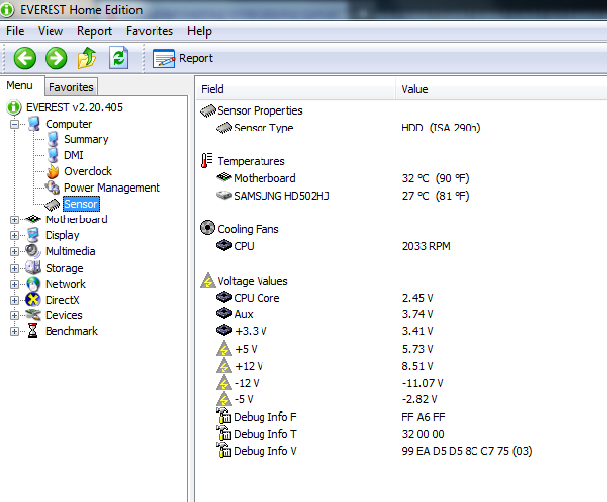607x502 pixels.
Task: Collapse the Computer tree node
Action: (14, 124)
